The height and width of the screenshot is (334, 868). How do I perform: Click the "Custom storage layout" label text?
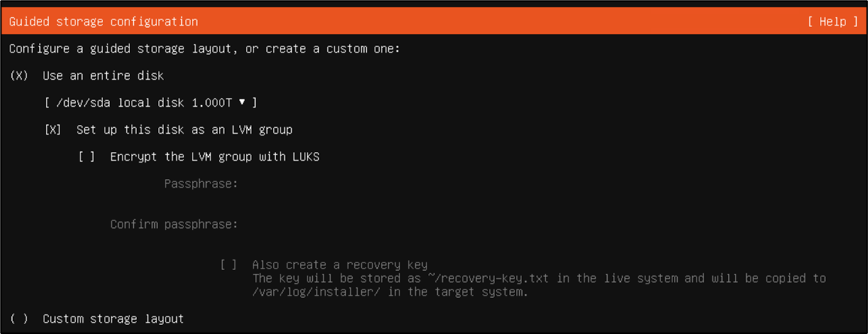point(113,319)
